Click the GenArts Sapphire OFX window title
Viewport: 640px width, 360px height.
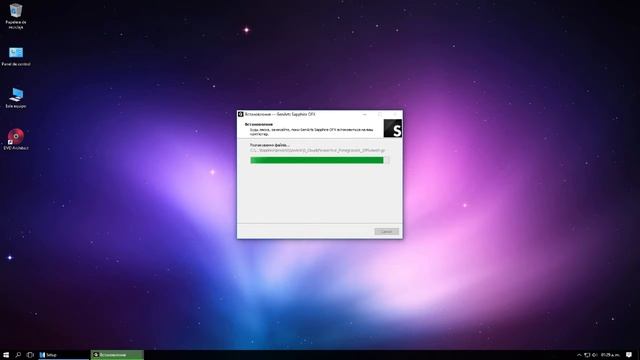coord(280,114)
